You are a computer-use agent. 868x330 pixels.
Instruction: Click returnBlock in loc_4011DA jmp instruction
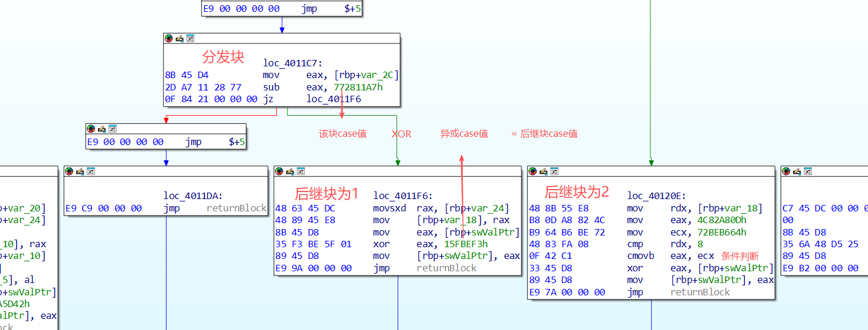(236, 208)
